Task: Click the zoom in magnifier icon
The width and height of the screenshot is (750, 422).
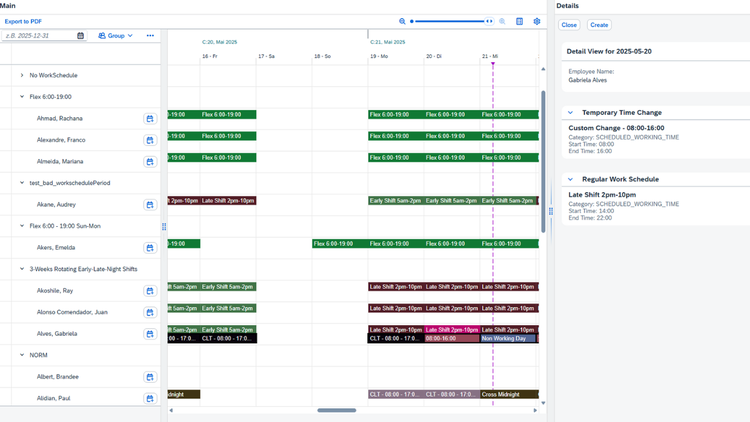Action: (502, 21)
